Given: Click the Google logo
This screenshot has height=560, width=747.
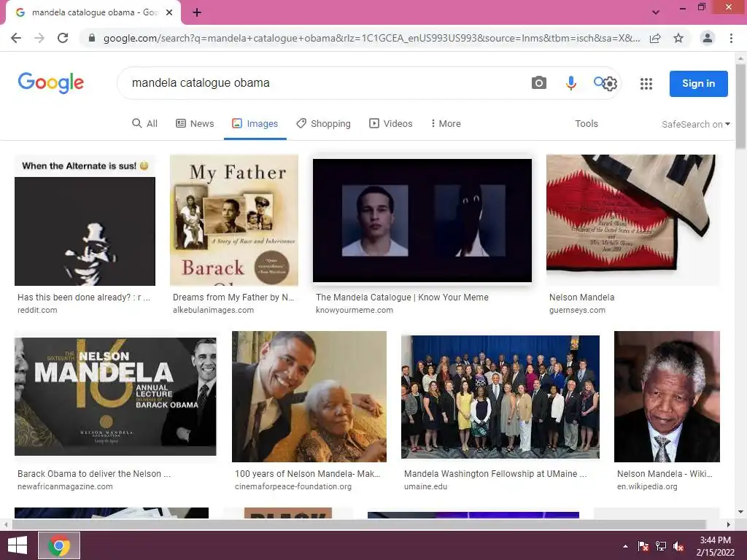Looking at the screenshot, I should pyautogui.click(x=51, y=83).
